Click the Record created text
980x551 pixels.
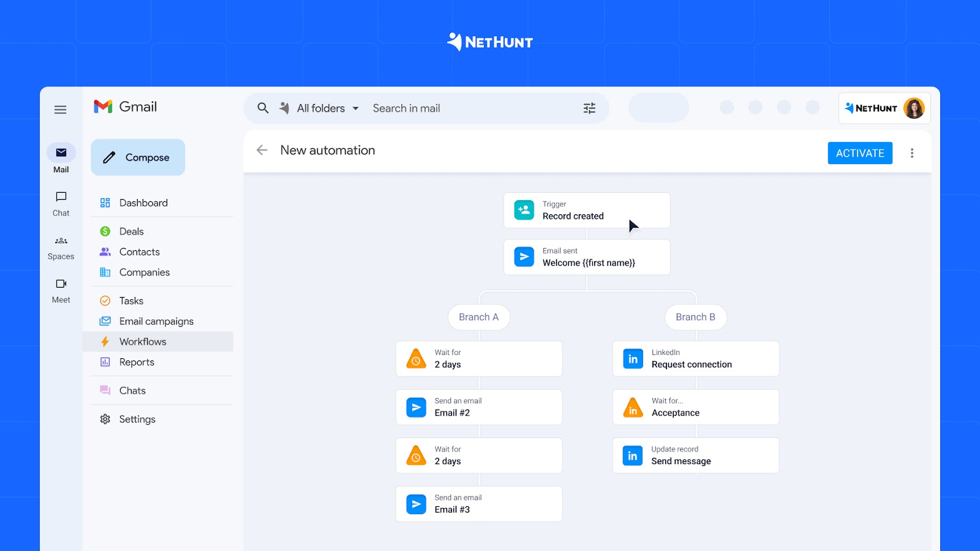point(573,216)
